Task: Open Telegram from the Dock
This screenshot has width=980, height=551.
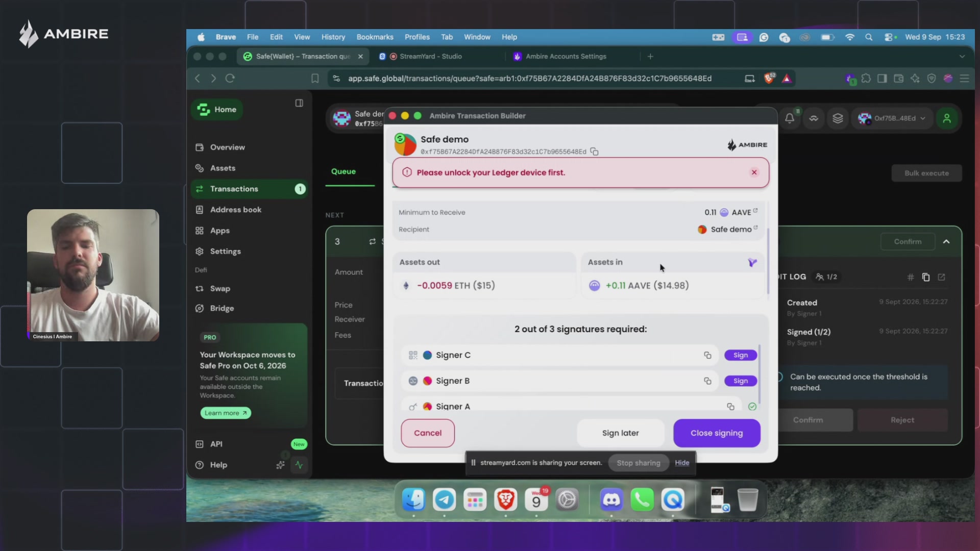Action: click(x=444, y=500)
